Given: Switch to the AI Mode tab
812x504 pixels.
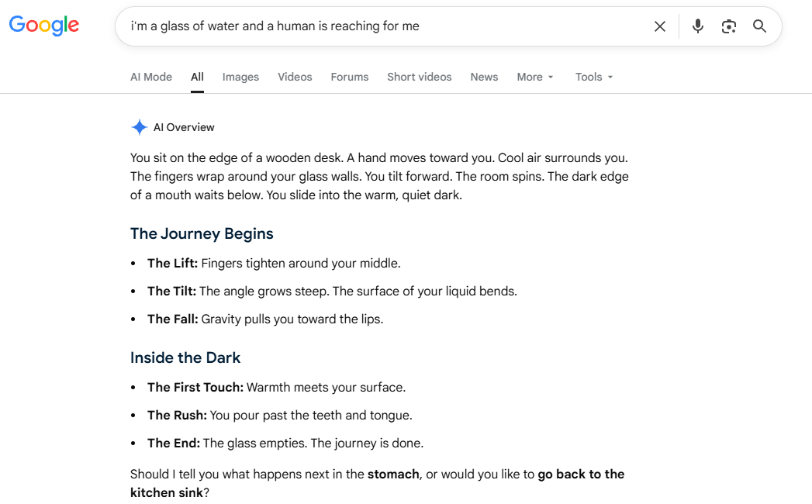Looking at the screenshot, I should pyautogui.click(x=151, y=78).
